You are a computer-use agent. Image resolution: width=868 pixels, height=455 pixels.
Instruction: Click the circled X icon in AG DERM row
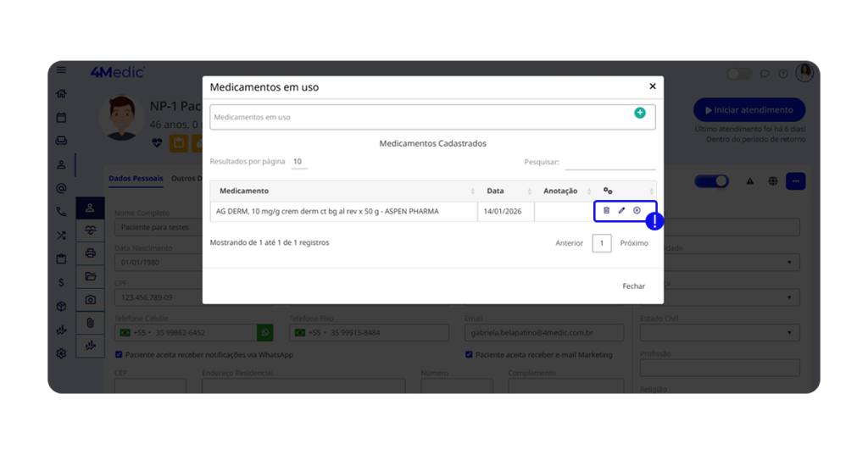(637, 210)
